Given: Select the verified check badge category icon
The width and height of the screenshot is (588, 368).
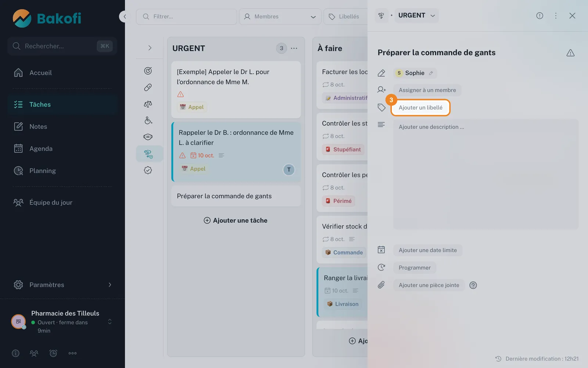Looking at the screenshot, I should (148, 170).
